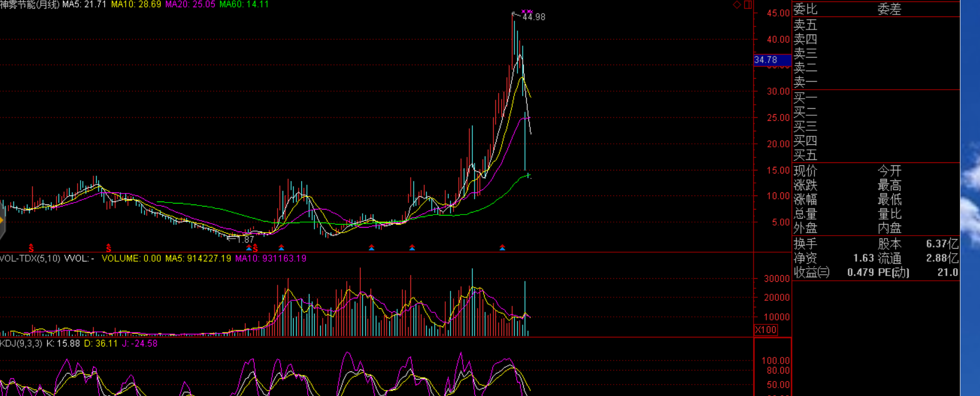Image resolution: width=980 pixels, height=396 pixels.
Task: Select the MA60: 14.11 indicator label
Action: [244, 5]
